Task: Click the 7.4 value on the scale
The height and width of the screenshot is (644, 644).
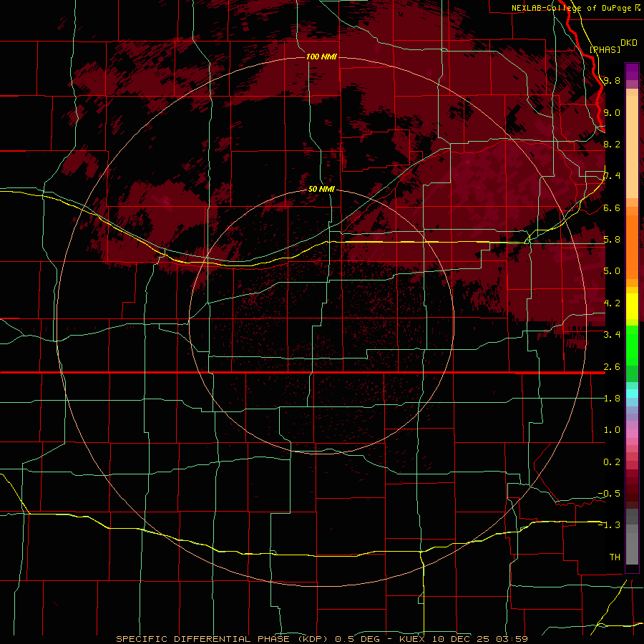Action: 612,176
